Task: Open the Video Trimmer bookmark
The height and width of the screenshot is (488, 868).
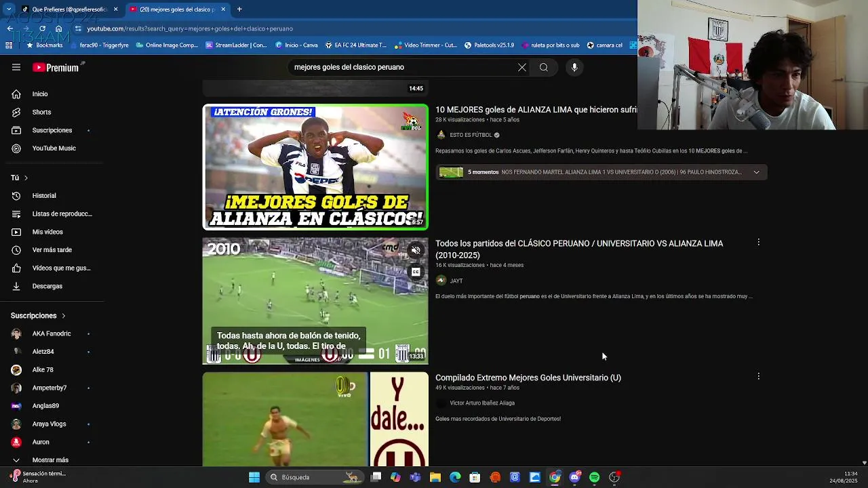Action: pyautogui.click(x=425, y=45)
